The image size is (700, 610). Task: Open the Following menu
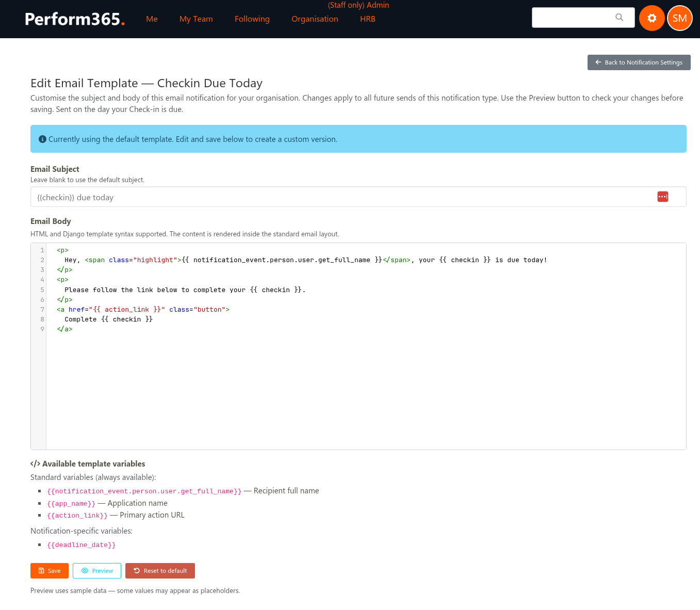click(252, 19)
